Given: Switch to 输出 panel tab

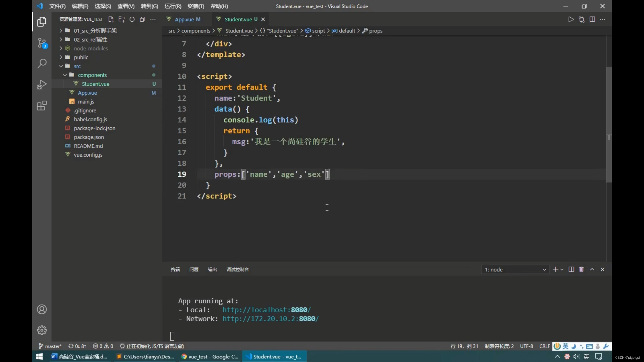Looking at the screenshot, I should tap(212, 270).
